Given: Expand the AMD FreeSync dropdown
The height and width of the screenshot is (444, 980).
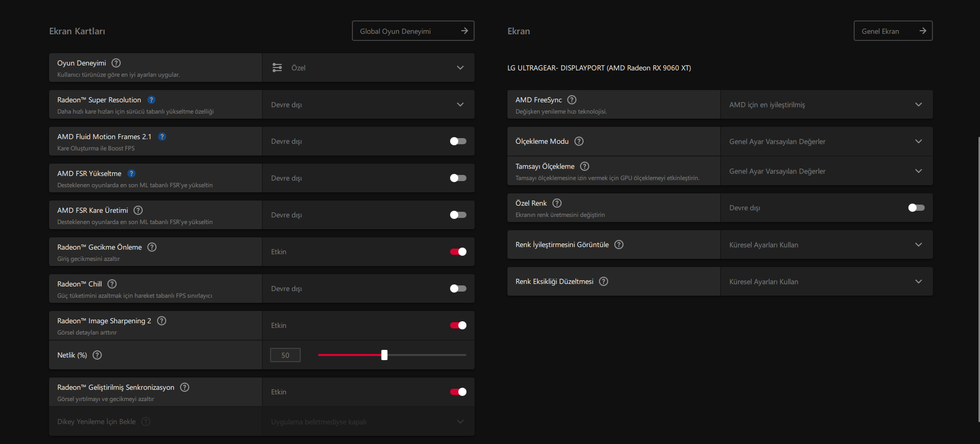Looking at the screenshot, I should (x=827, y=104).
